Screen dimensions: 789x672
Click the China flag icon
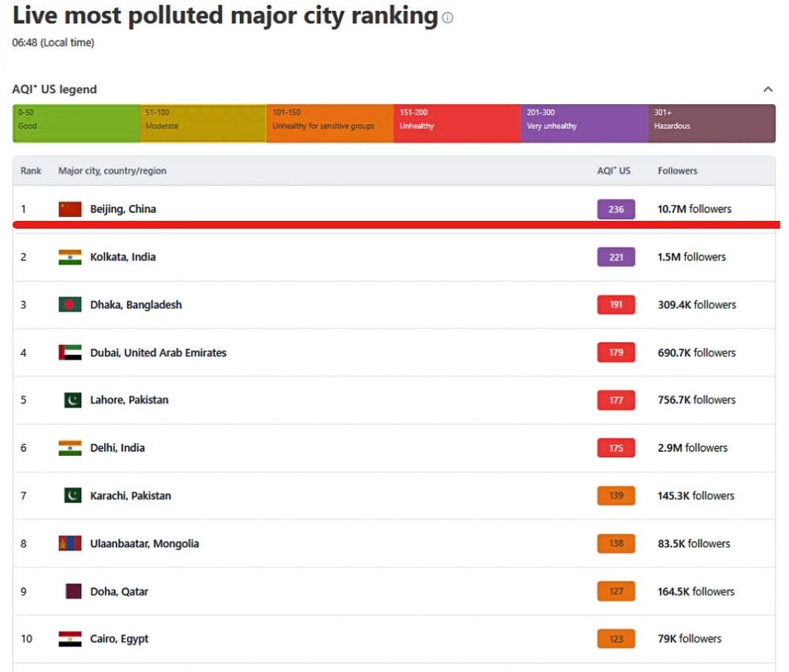[x=70, y=209]
